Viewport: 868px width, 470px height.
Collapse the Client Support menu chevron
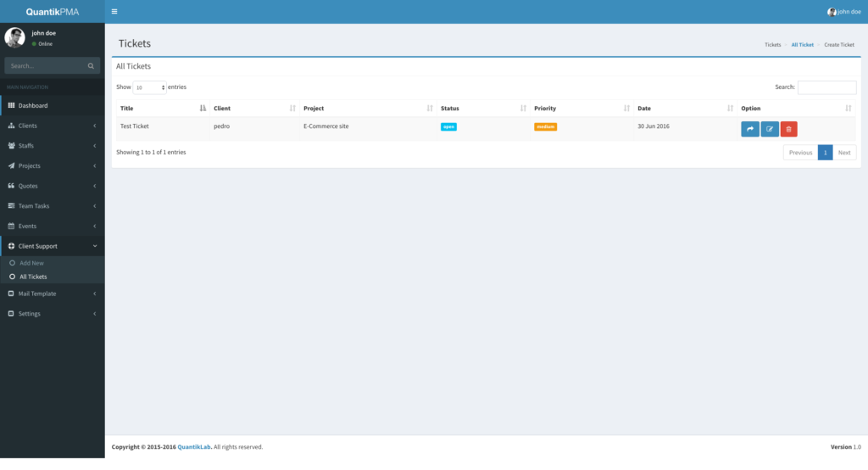click(x=95, y=246)
